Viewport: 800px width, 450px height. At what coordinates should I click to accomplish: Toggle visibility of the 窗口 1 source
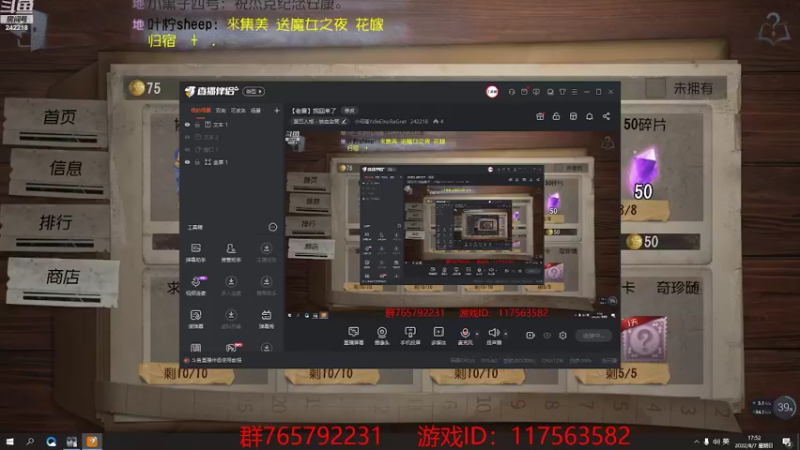pos(187,149)
